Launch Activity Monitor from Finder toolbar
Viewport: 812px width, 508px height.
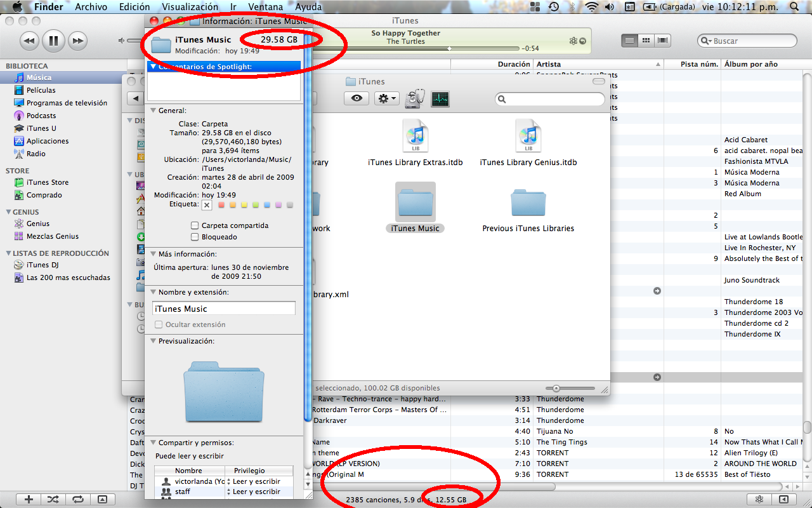point(440,99)
